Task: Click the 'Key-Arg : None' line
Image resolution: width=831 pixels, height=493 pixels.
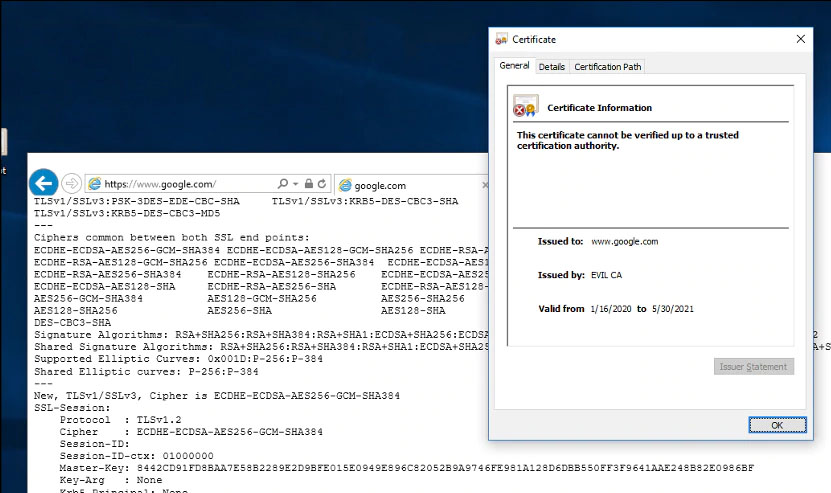Action: [x=111, y=480]
